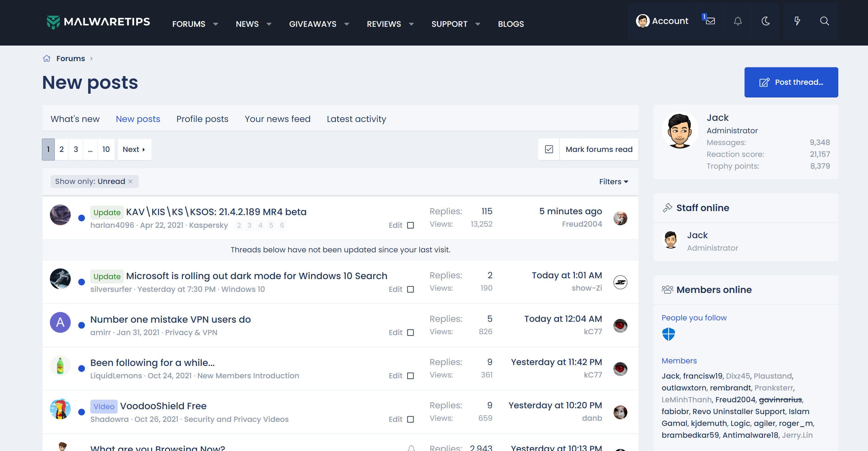Toggle dark mode moon icon

point(766,21)
